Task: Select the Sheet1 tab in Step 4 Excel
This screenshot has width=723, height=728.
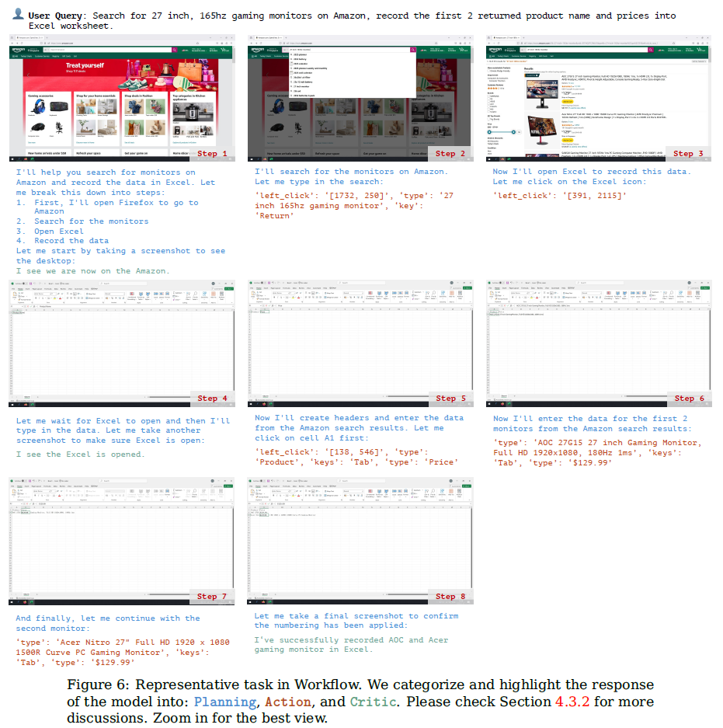Action: click(x=26, y=398)
